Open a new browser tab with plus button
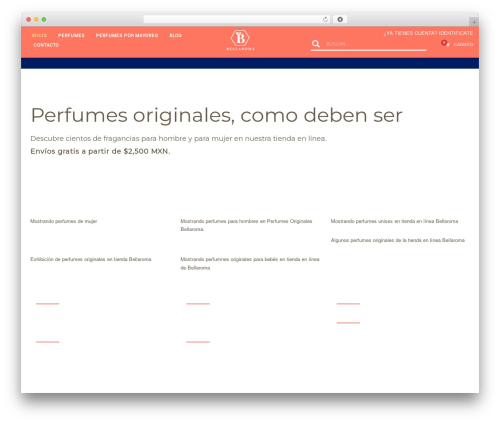 (474, 22)
